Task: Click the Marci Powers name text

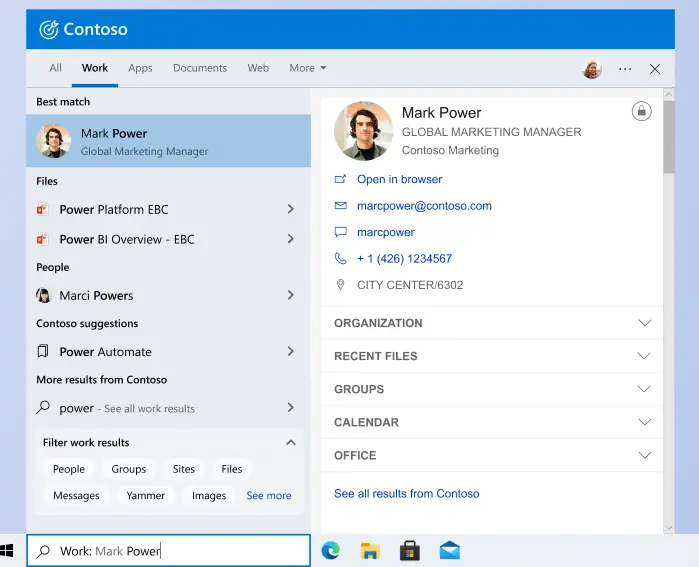Action: point(96,296)
